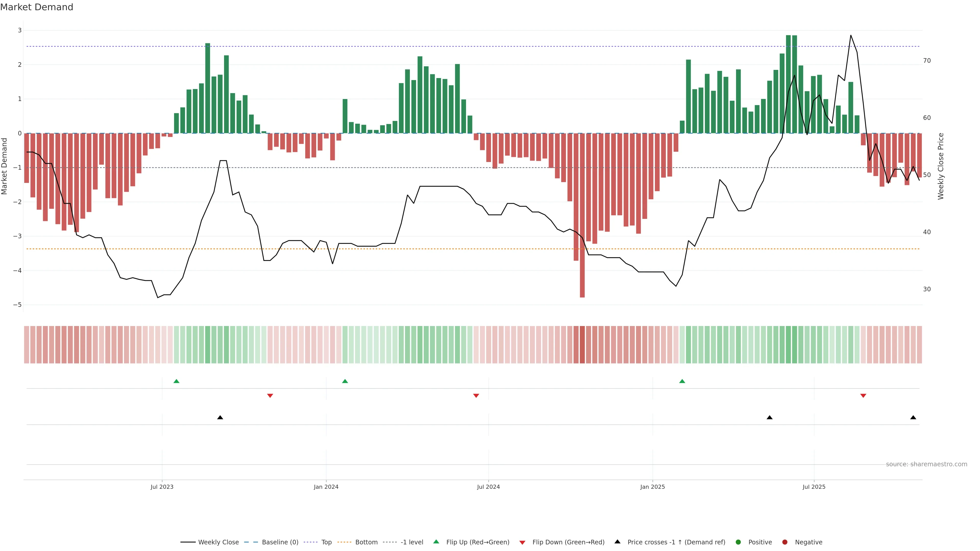Screen dimensions: 980x551
Task: Click the sharemaestro.com source text
Action: click(926, 464)
